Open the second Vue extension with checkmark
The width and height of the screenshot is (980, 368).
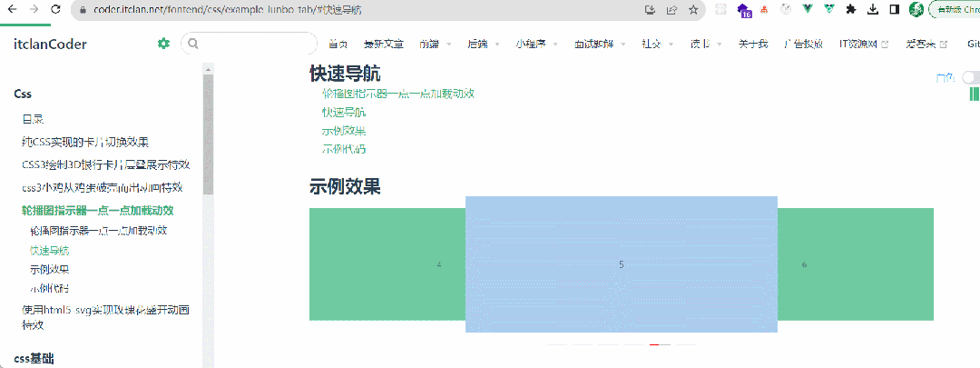pyautogui.click(x=828, y=9)
